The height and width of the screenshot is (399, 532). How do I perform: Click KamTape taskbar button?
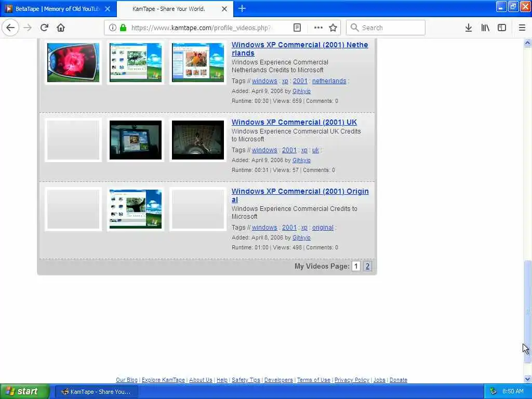click(x=97, y=392)
